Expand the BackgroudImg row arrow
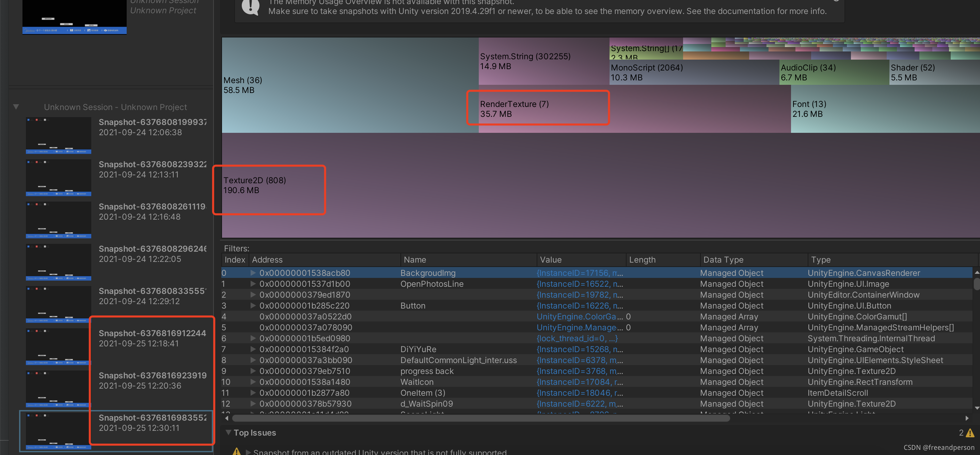Viewport: 980px width, 455px height. tap(253, 273)
